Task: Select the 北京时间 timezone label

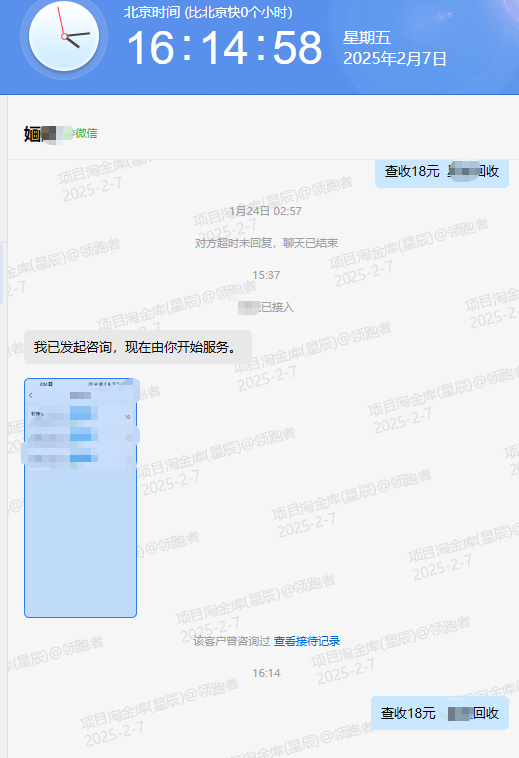Action: click(x=152, y=12)
